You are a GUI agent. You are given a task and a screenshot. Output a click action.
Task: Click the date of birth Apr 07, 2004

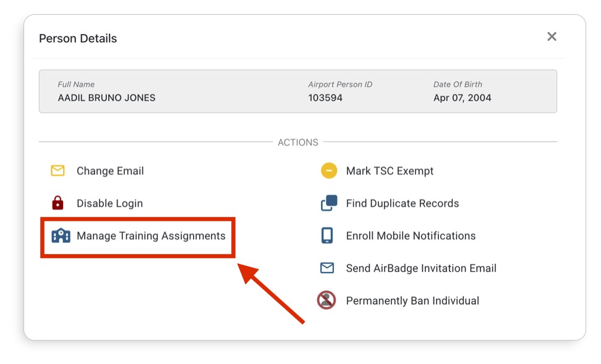click(x=462, y=98)
